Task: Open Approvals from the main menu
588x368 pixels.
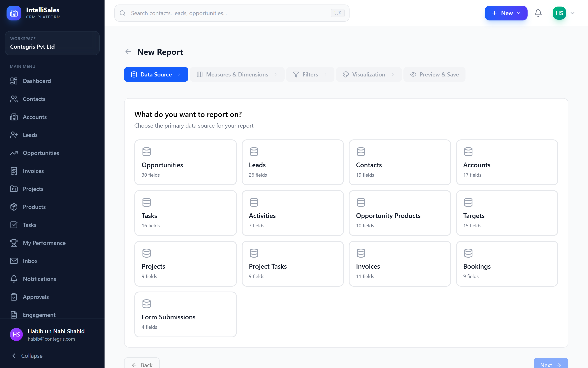Action: click(52, 297)
